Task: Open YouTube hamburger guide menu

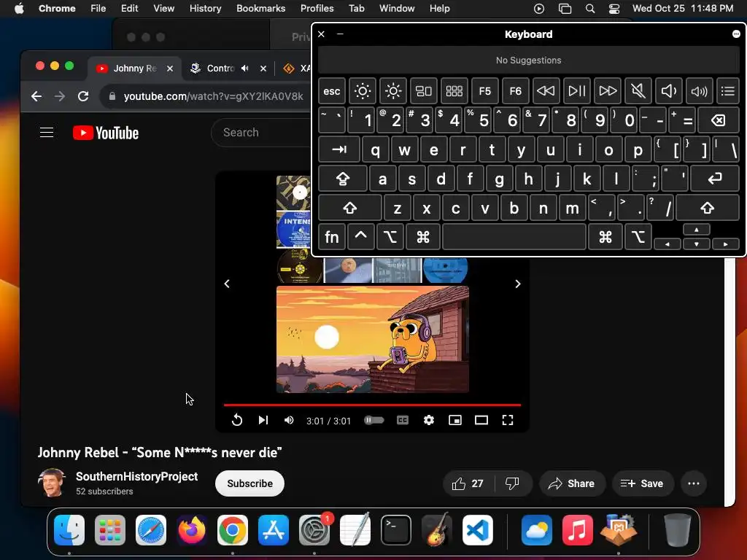Action: pos(47,133)
